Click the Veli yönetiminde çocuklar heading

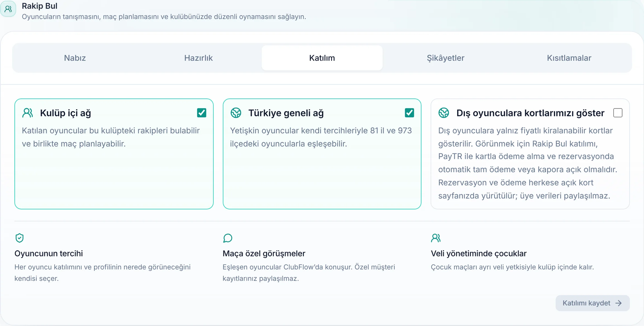pos(479,253)
